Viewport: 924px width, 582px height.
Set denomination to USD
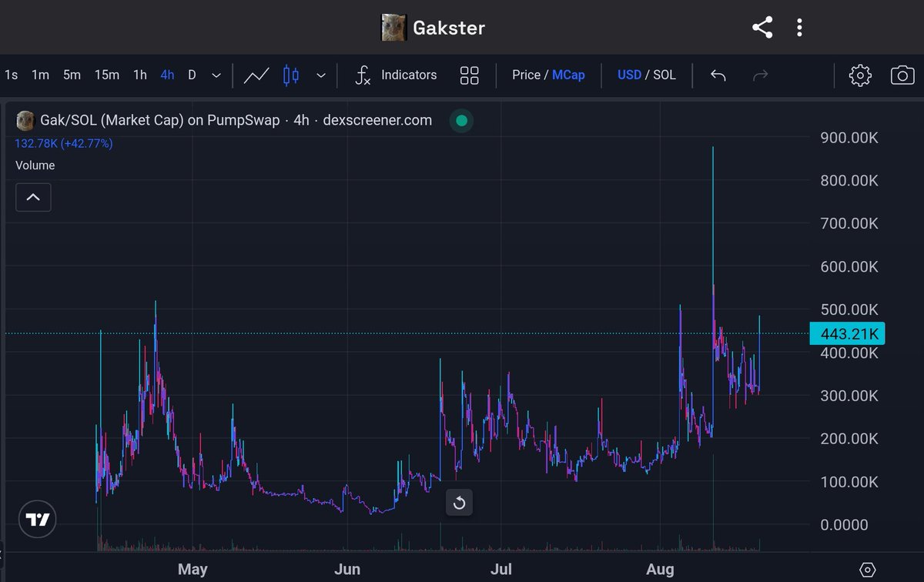click(x=629, y=75)
